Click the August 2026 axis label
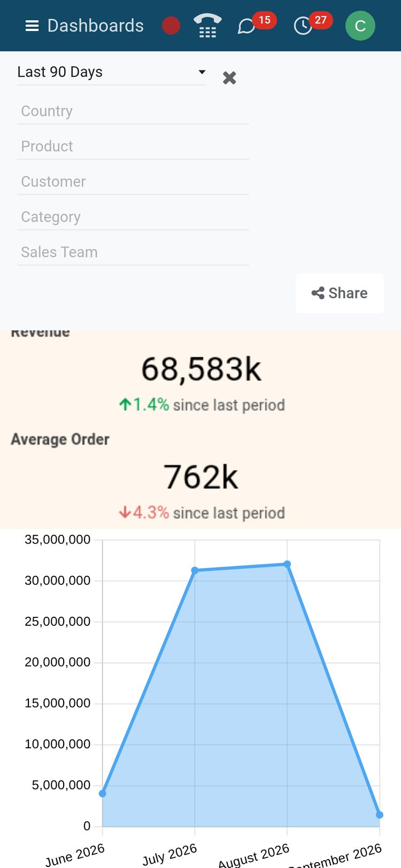This screenshot has height=868, width=401. (x=254, y=855)
